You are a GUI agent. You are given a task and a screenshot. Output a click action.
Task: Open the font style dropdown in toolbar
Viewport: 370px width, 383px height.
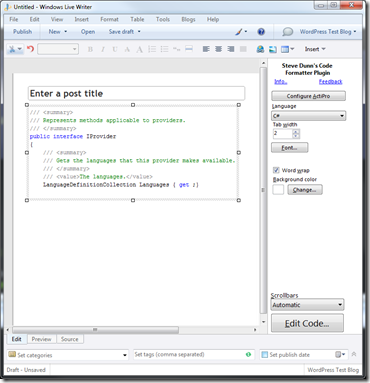58,49
